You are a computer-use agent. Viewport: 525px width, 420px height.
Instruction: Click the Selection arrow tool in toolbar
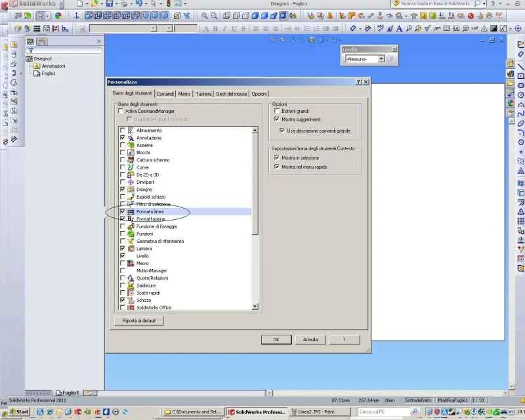(x=41, y=16)
